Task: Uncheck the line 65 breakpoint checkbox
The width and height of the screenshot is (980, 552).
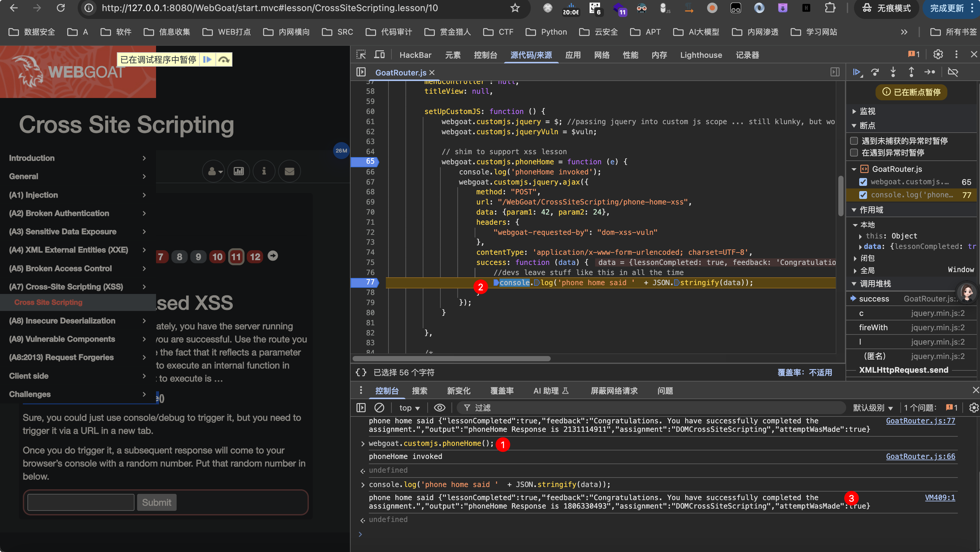Action: click(x=863, y=182)
